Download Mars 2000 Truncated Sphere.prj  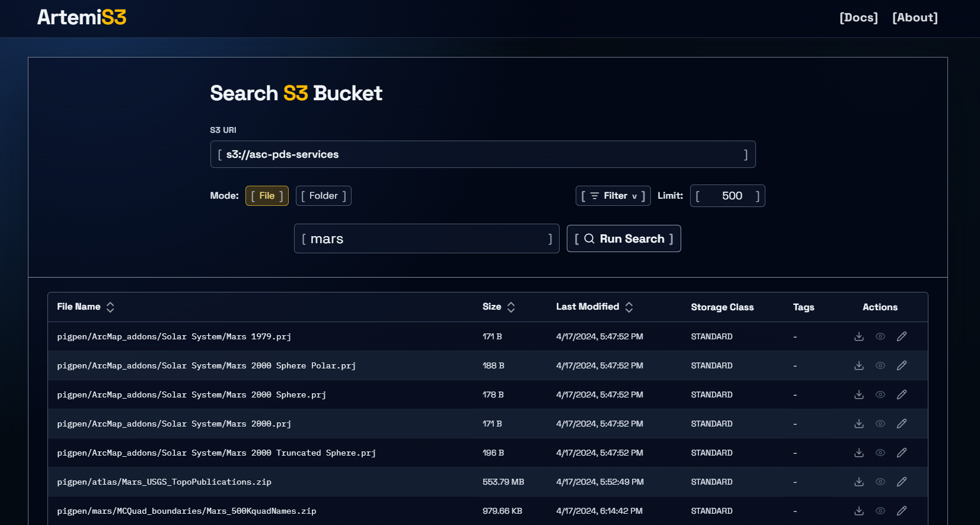click(858, 453)
